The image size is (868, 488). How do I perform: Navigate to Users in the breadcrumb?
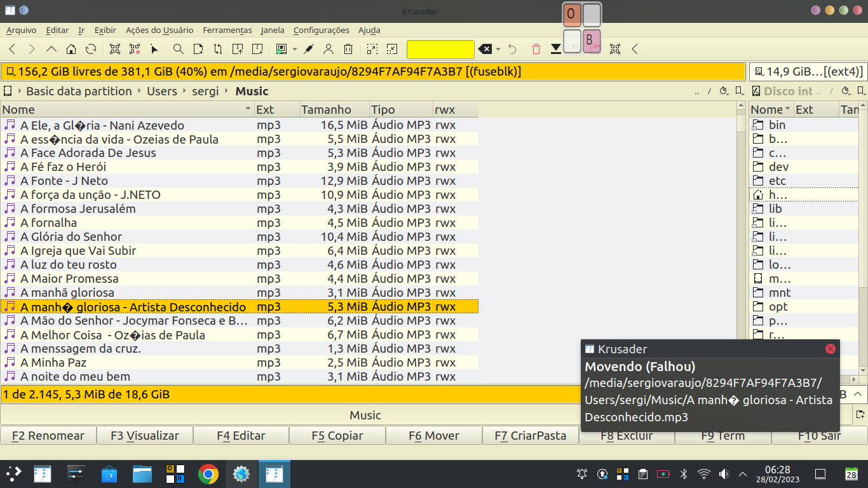162,91
